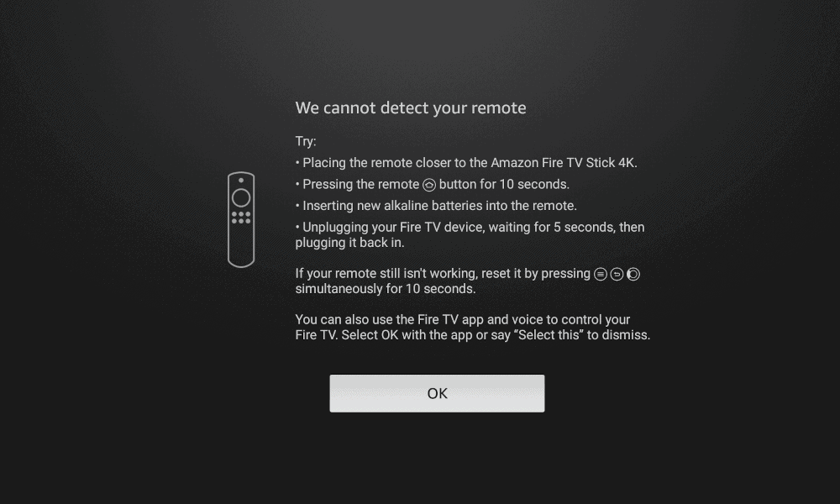Click the Home button icon in text
This screenshot has height=504, width=840.
point(429,185)
